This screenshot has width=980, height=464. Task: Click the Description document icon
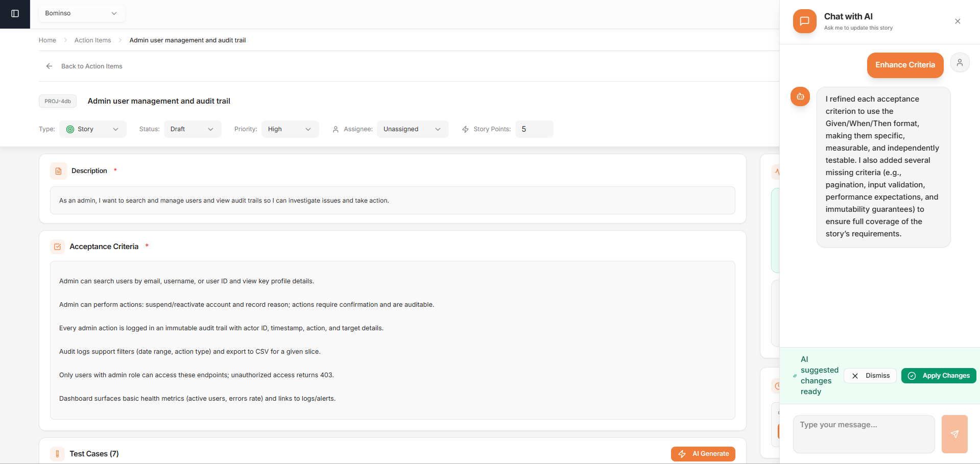[x=58, y=171]
